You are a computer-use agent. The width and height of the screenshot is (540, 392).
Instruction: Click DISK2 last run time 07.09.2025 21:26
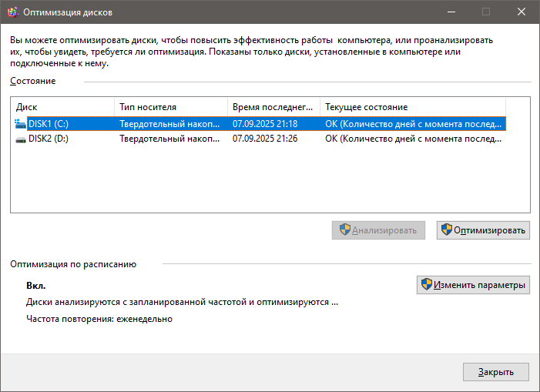pyautogui.click(x=265, y=139)
